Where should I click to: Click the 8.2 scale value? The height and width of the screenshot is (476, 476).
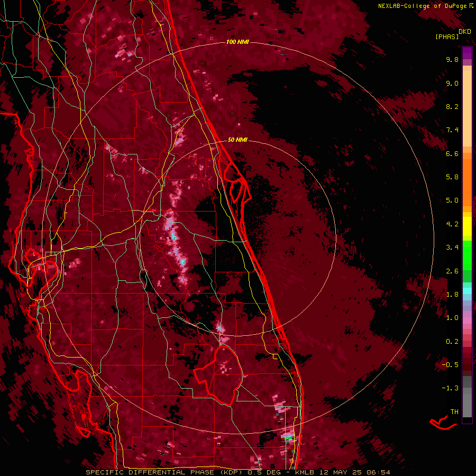pos(452,106)
